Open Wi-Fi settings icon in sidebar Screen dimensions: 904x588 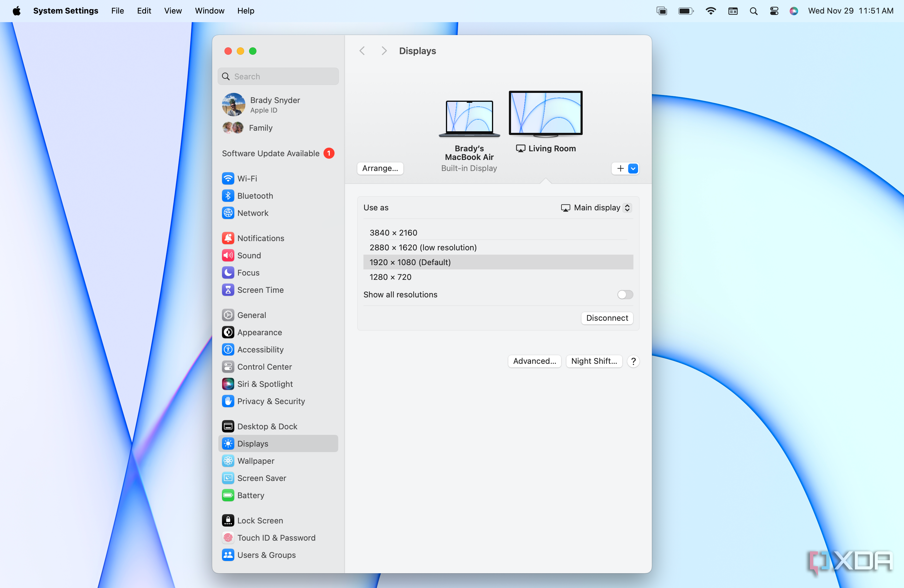click(228, 179)
